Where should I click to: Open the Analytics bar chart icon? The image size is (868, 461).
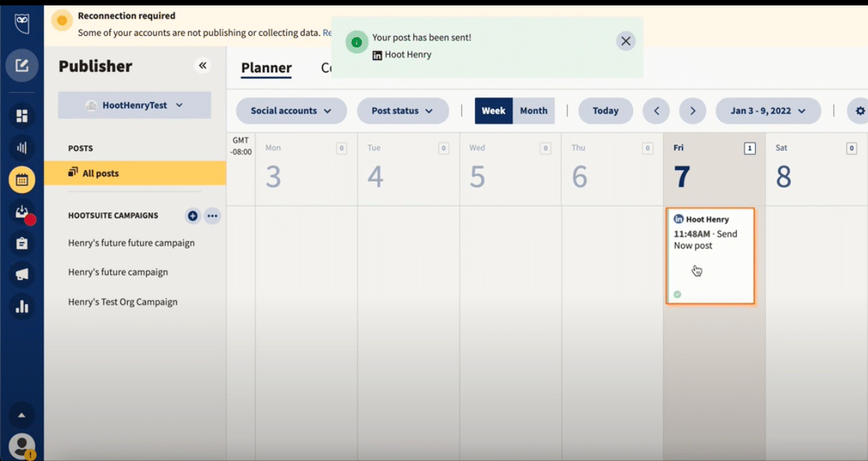22,307
